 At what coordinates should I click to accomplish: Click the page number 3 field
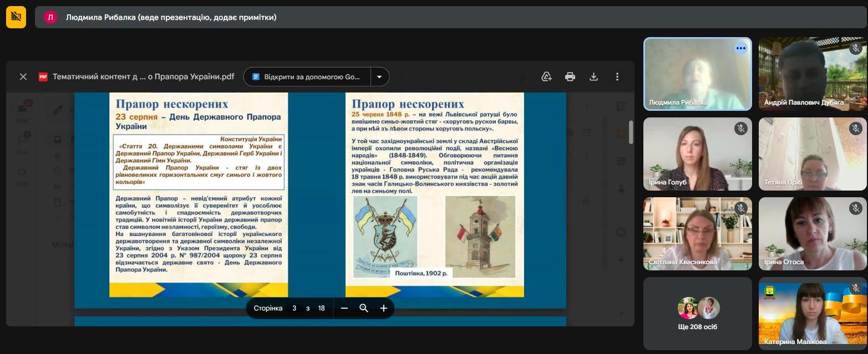coord(295,308)
